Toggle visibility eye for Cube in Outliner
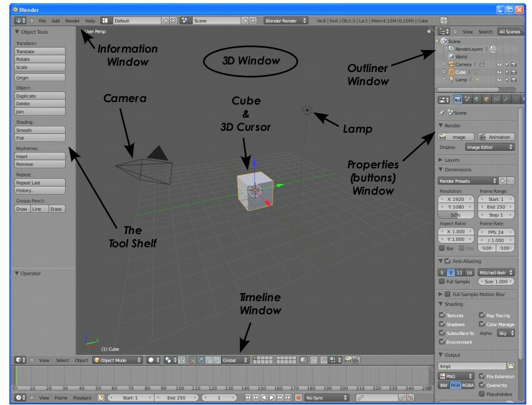The image size is (532, 405). (499, 72)
